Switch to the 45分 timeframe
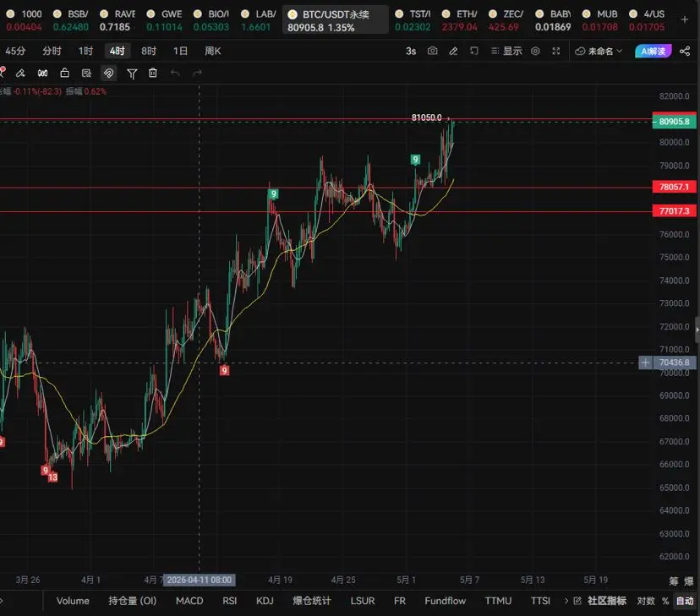This screenshot has height=616, width=700. [15, 51]
